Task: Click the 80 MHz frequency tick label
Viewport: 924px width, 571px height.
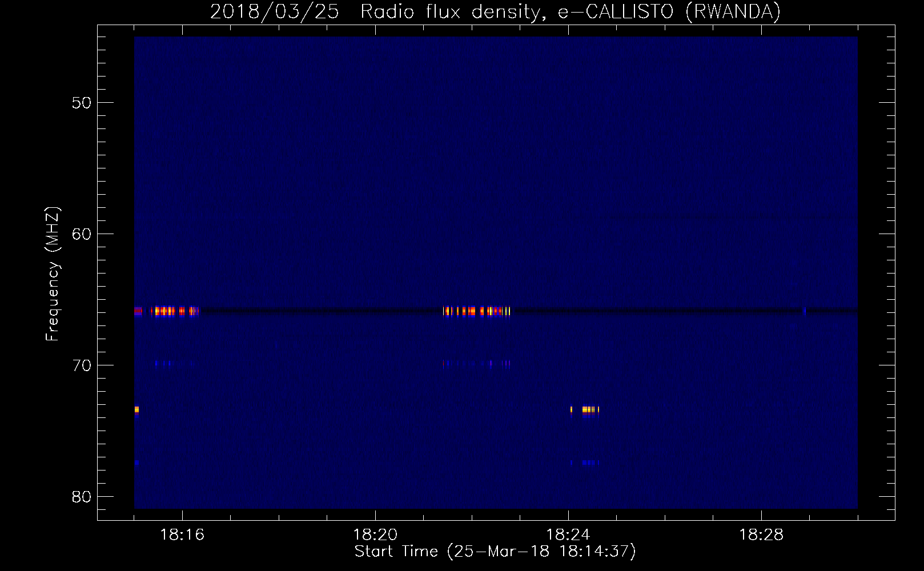Action: [82, 497]
